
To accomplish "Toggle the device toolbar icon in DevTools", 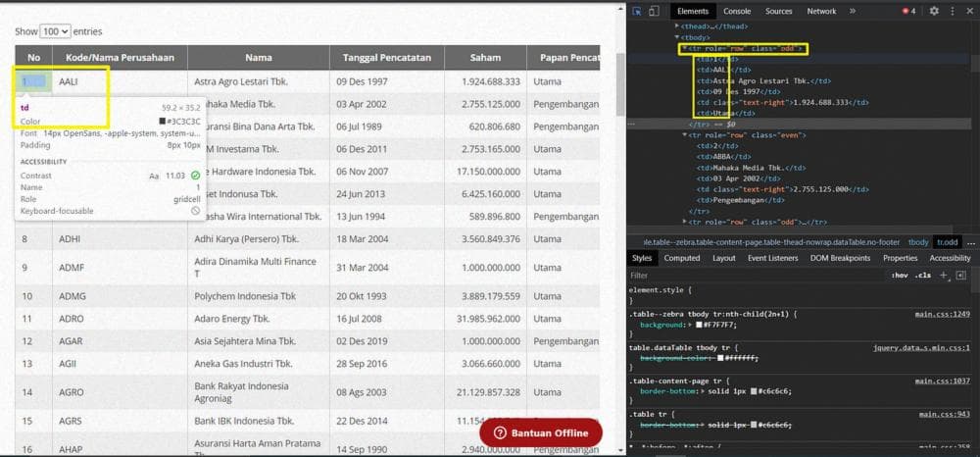I will pos(653,11).
